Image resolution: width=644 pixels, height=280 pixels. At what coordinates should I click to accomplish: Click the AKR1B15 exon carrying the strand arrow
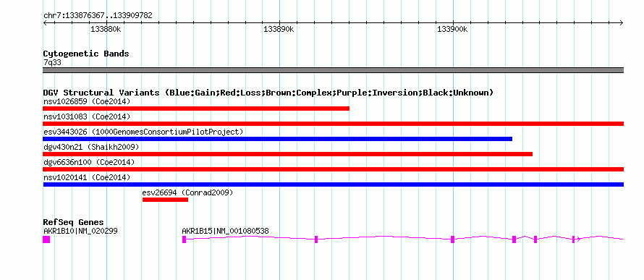click(x=574, y=239)
